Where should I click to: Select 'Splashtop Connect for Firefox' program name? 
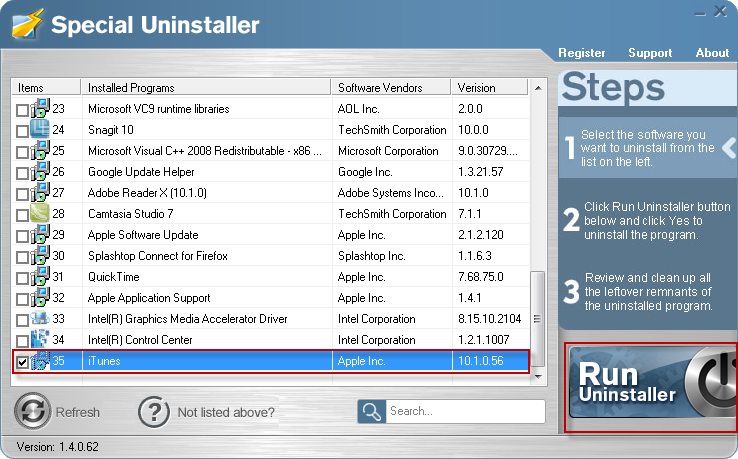point(158,256)
